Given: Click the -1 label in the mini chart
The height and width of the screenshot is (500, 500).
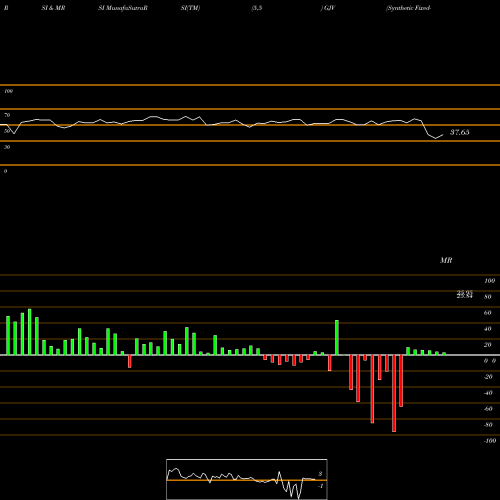Looking at the screenshot, I should 321,486.
